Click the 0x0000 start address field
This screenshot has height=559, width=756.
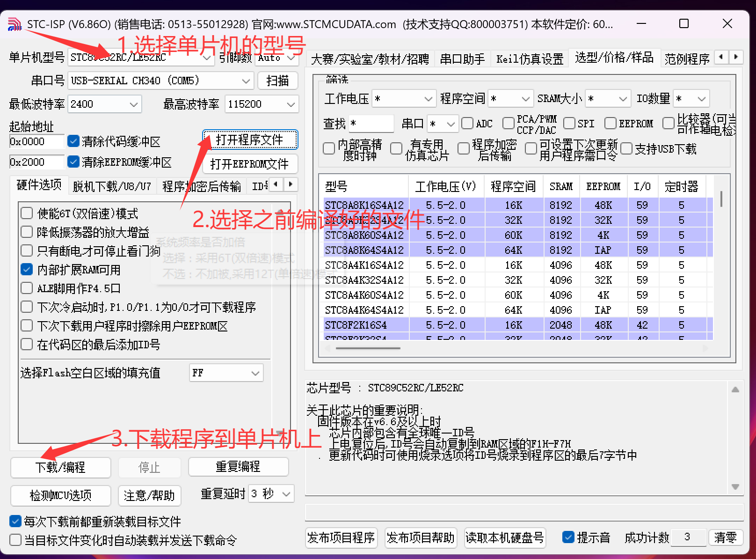(x=36, y=141)
